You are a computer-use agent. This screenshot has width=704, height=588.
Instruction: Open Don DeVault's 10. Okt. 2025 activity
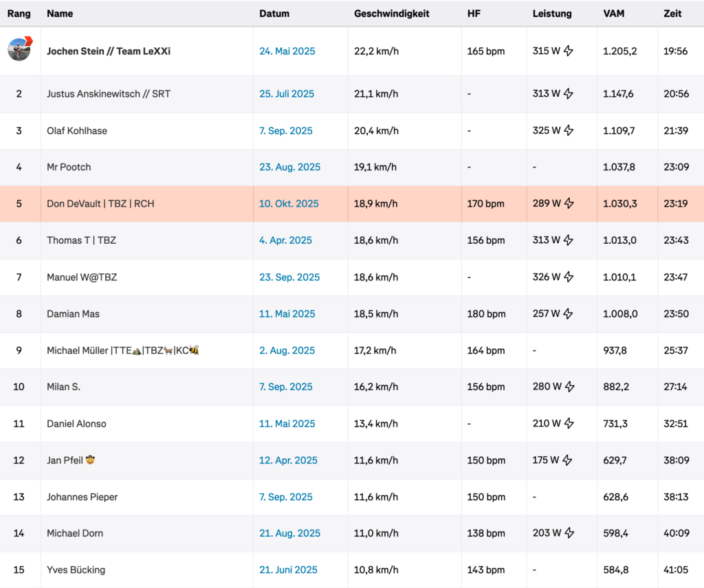tap(289, 203)
